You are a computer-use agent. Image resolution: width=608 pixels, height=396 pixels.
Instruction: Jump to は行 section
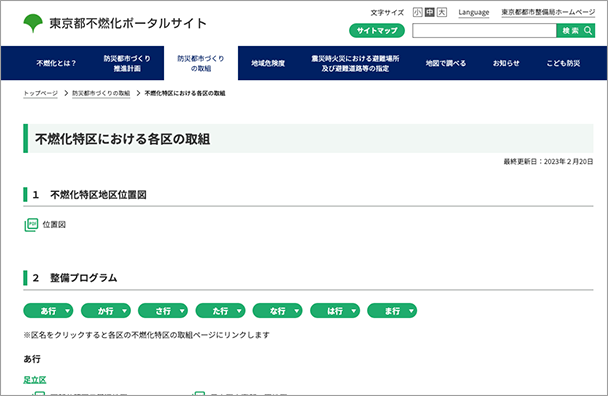pos(335,311)
